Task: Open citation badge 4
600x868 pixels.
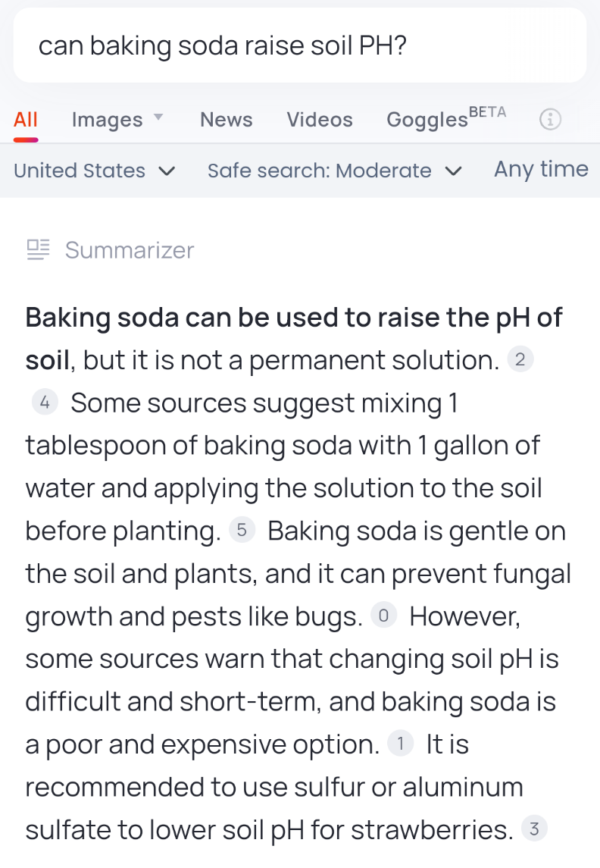Action: click(x=45, y=402)
